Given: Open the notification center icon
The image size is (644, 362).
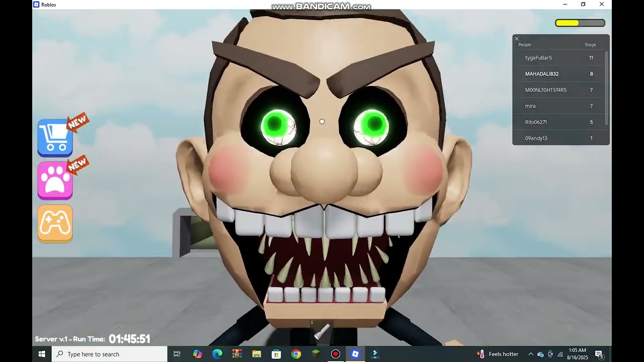Looking at the screenshot, I should coord(599,354).
